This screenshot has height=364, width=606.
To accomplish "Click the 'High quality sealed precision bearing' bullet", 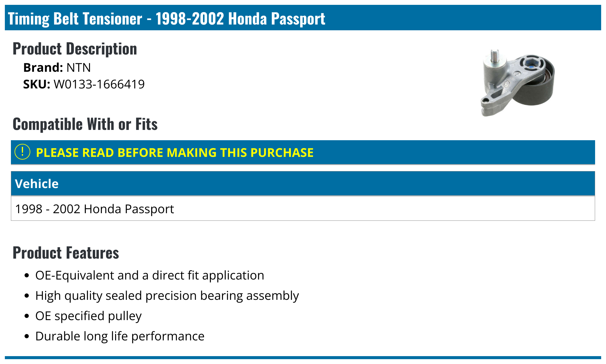I will pos(167,296).
